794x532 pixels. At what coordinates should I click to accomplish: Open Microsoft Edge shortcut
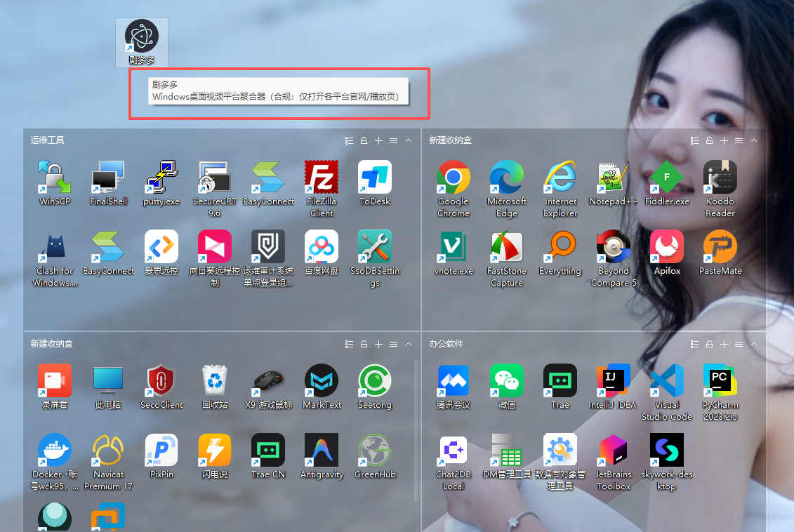pos(507,189)
